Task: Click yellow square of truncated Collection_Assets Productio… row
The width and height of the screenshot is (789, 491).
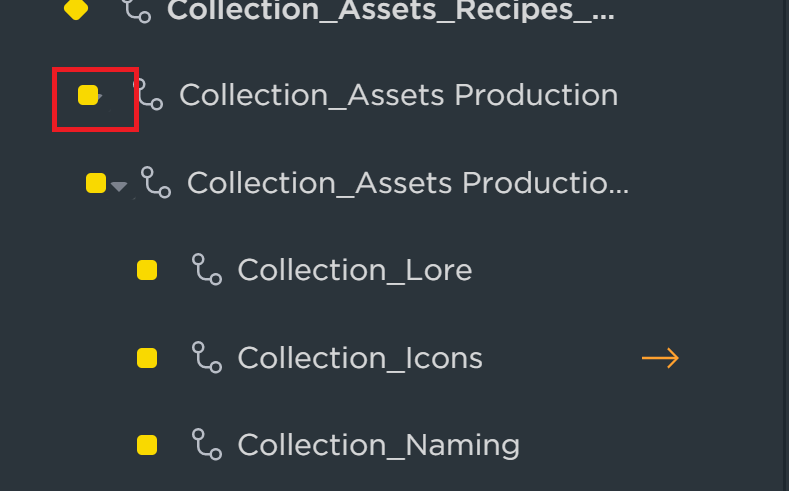Action: (x=96, y=183)
